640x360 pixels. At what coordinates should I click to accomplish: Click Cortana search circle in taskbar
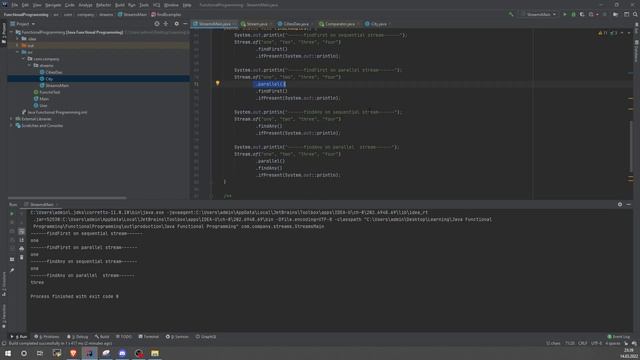click(24, 353)
